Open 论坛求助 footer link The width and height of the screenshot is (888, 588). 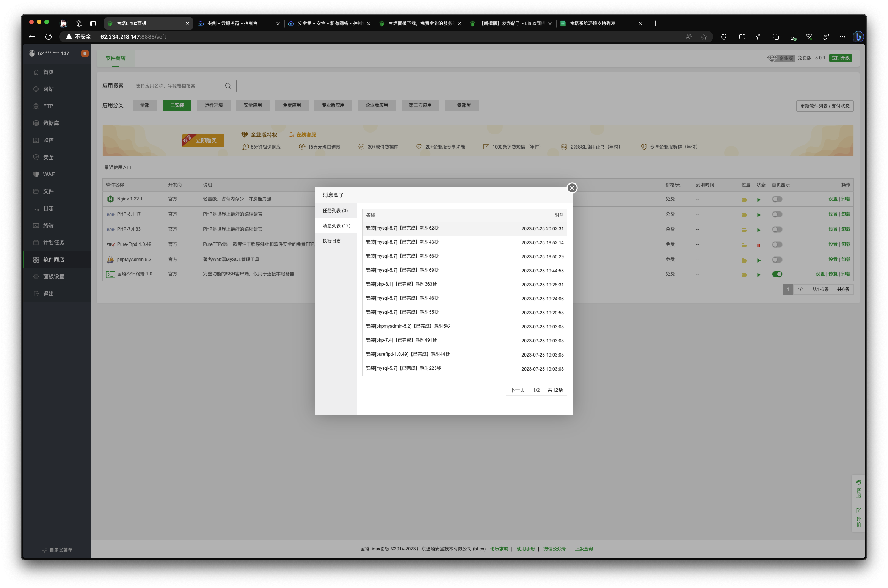(x=499, y=549)
